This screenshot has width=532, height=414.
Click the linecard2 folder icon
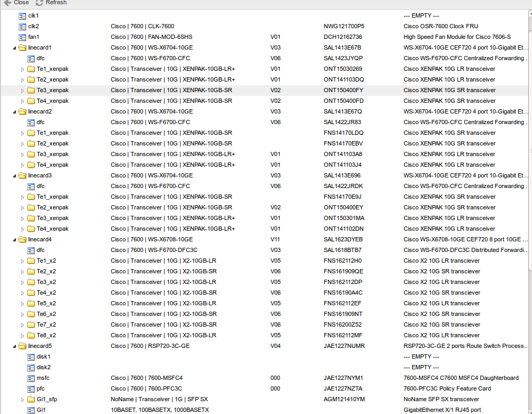point(22,112)
